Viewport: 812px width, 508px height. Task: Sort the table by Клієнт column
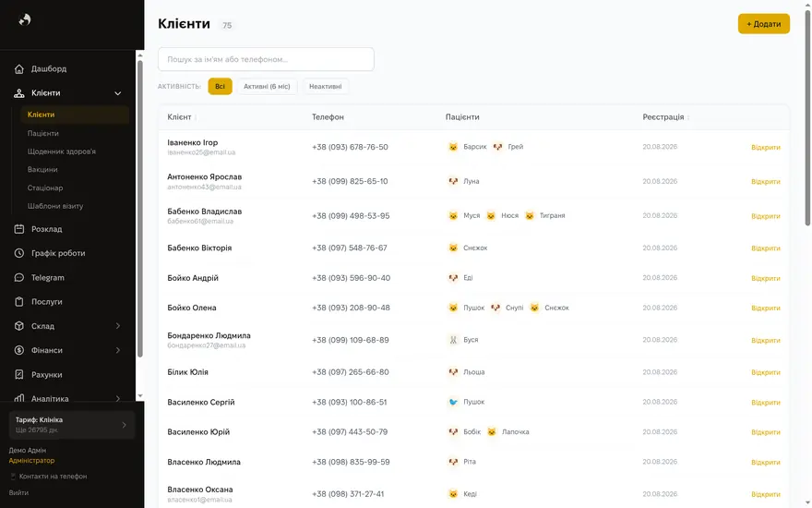tap(182, 117)
